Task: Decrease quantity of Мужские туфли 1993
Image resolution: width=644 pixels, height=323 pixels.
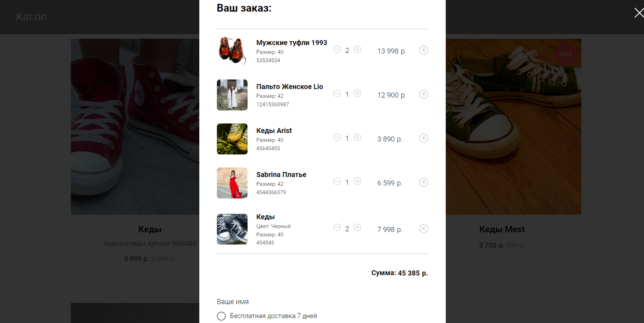Action: coord(337,49)
